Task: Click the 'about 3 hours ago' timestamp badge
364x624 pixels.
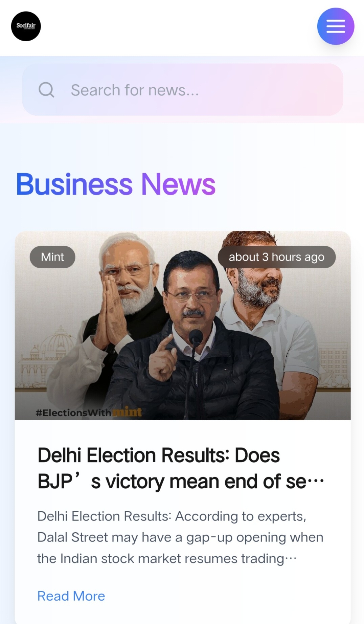Action: [276, 257]
